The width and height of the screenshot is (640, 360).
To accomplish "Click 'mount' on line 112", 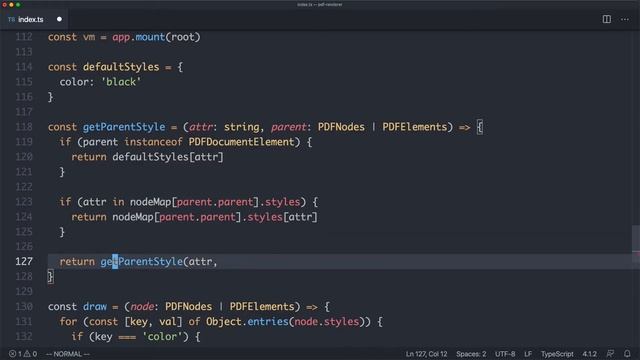I will coord(150,37).
